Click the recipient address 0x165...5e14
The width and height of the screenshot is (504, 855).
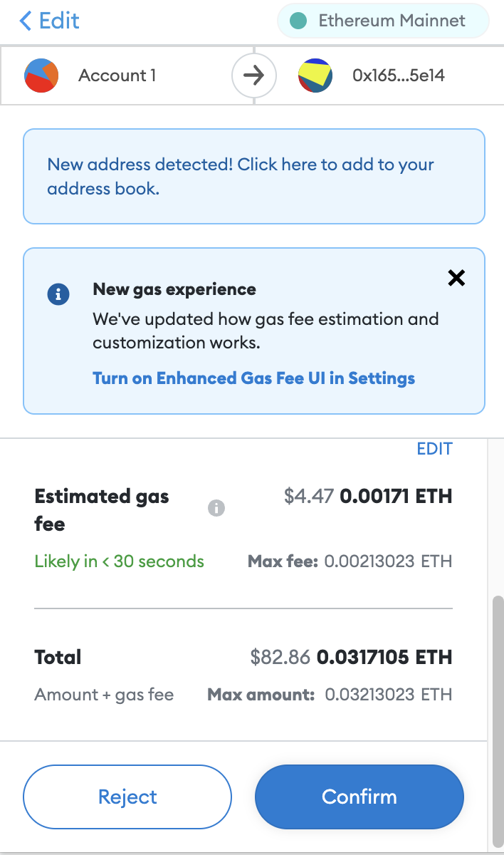pos(399,76)
